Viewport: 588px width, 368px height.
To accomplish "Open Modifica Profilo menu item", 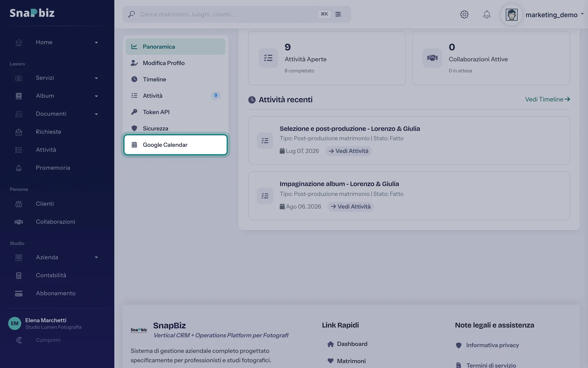I will point(175,63).
